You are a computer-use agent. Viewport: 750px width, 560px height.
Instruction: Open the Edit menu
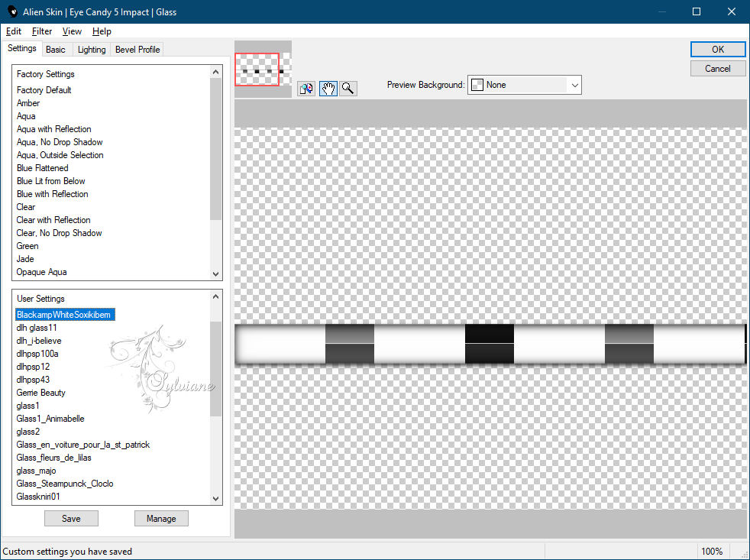14,31
